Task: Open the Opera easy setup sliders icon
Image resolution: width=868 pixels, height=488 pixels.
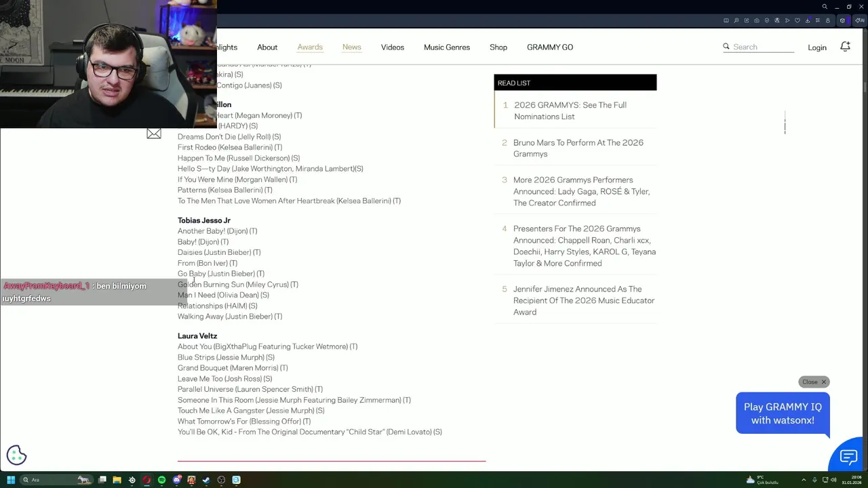Action: [x=818, y=20]
